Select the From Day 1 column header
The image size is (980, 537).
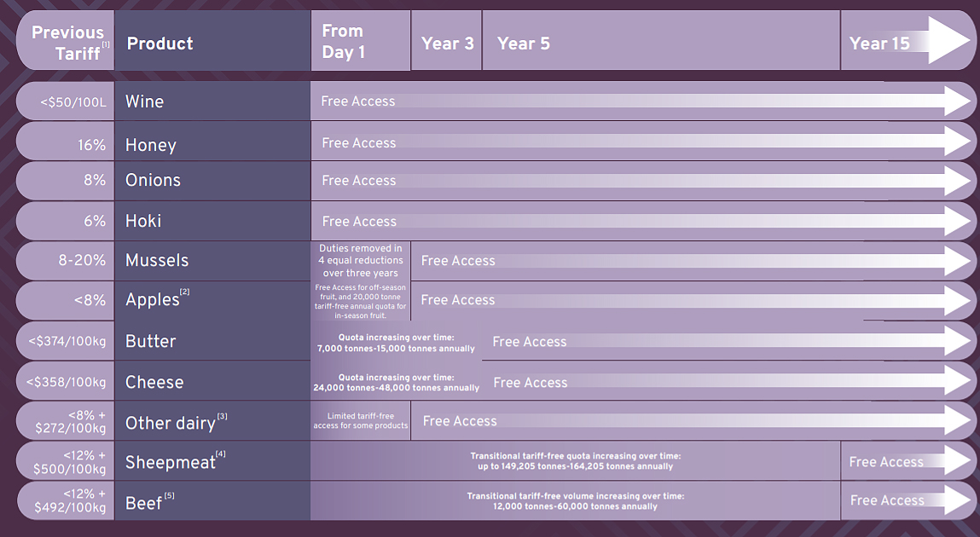pos(344,42)
